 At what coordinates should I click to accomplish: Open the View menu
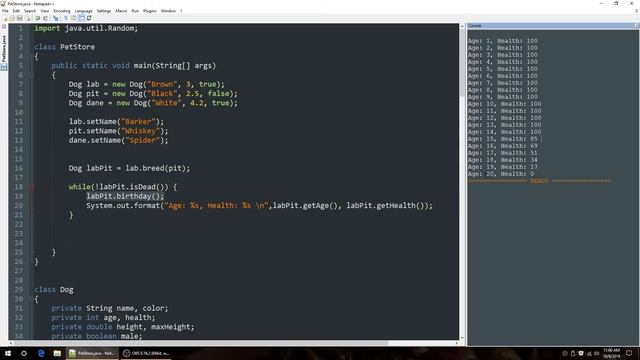[x=45, y=11]
